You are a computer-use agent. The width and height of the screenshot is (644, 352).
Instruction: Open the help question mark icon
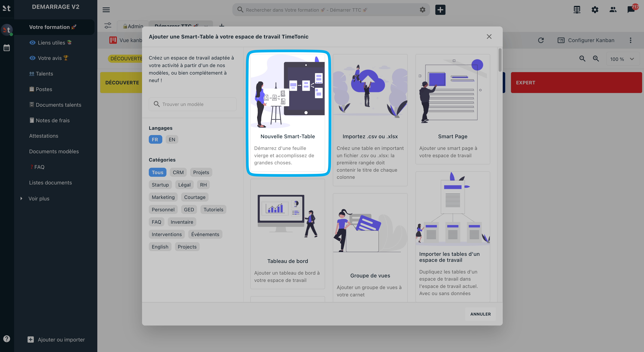click(x=7, y=339)
